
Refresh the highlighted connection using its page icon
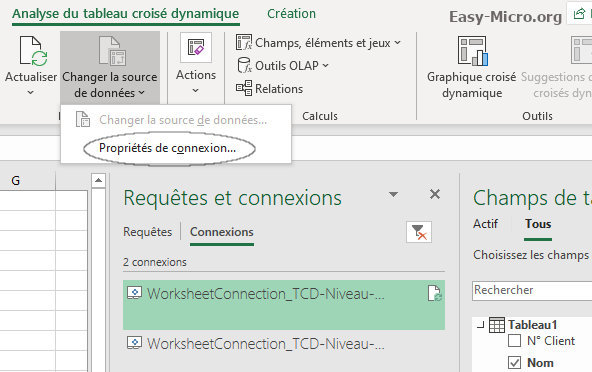point(435,293)
